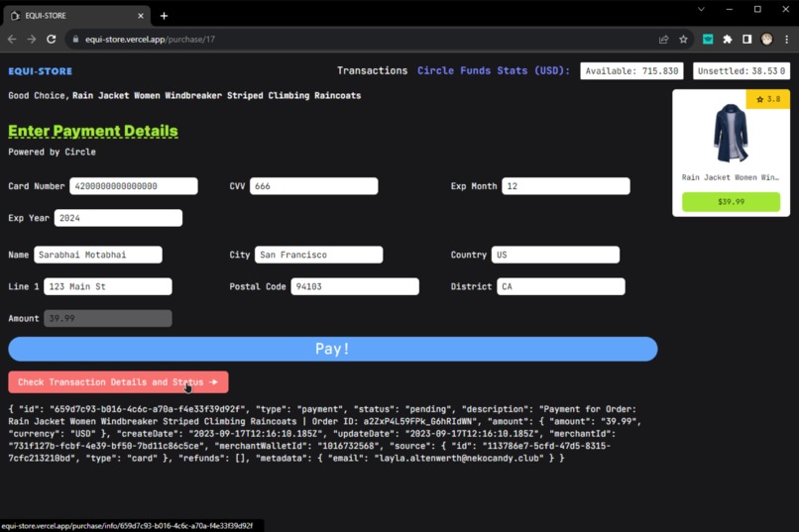Open the Chrome profile avatar
The image size is (799, 532).
coord(766,40)
